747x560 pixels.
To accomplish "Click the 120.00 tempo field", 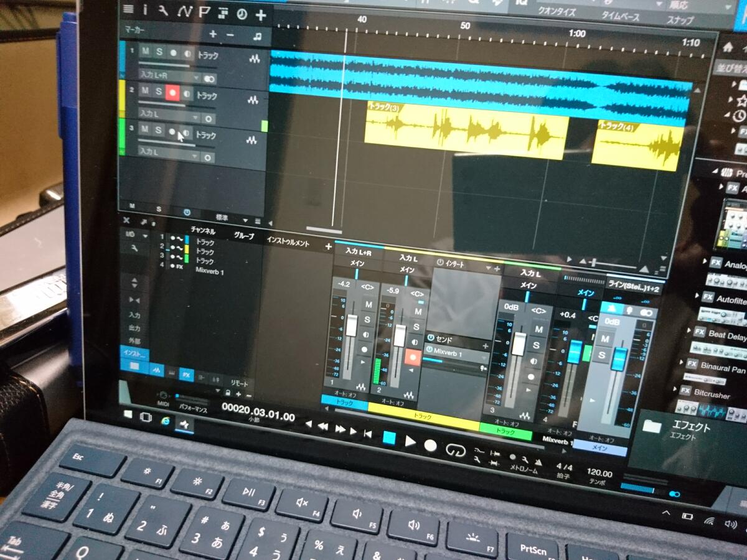I will click(x=599, y=474).
